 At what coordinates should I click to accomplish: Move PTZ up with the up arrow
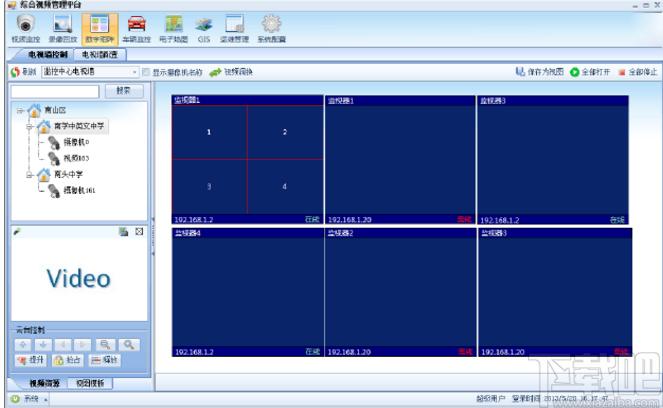[23, 345]
